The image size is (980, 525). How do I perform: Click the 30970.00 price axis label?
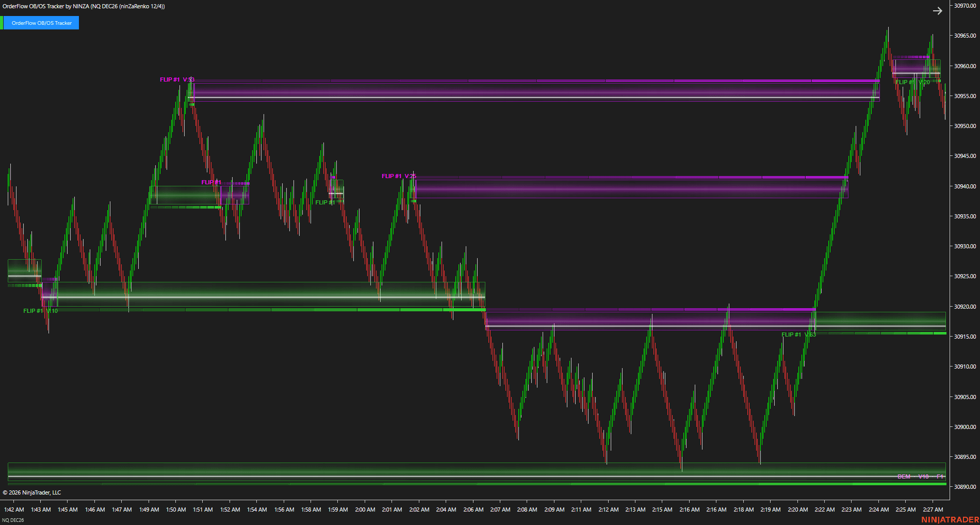point(965,6)
